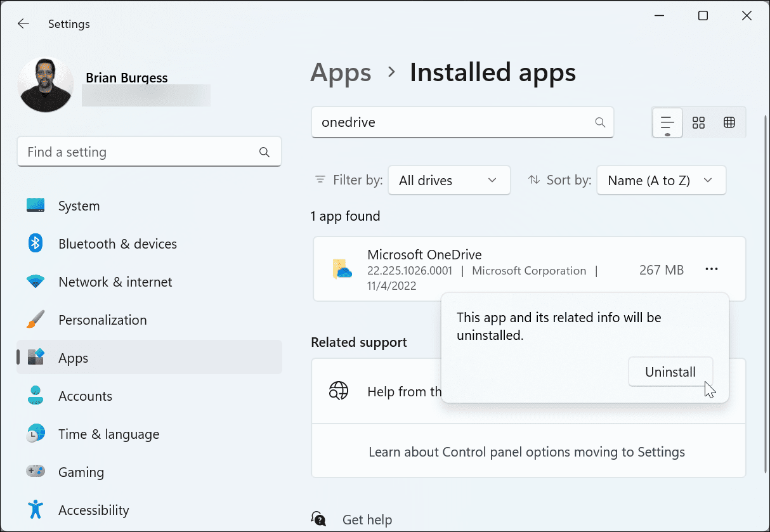The height and width of the screenshot is (532, 770).
Task: Select the Accounts icon in sidebar
Action: click(x=36, y=396)
